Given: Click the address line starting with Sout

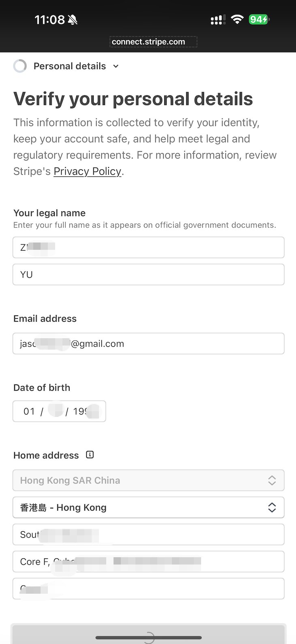Looking at the screenshot, I should [x=148, y=535].
